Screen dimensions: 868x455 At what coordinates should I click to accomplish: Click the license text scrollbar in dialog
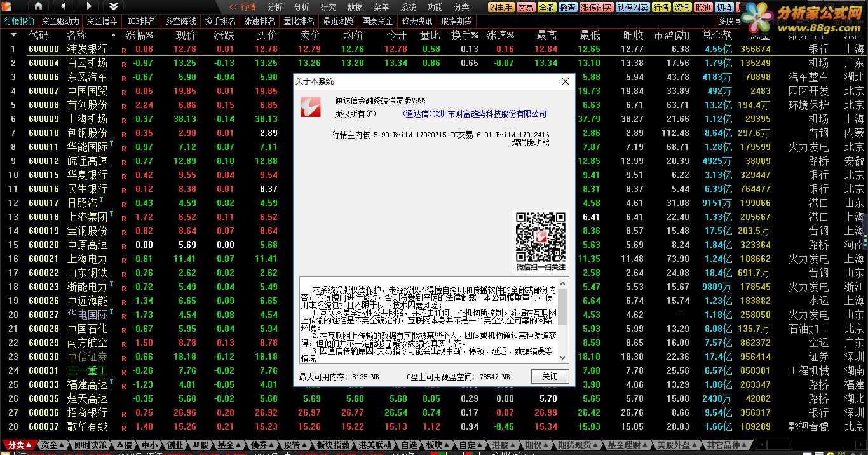pos(564,321)
